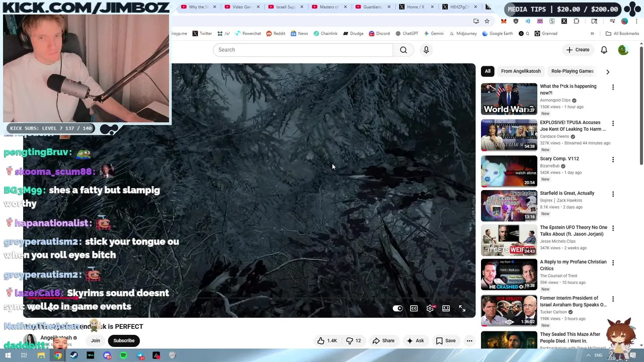The image size is (644, 362).
Task: Bookmark this page with the star icon
Action: 487,21
